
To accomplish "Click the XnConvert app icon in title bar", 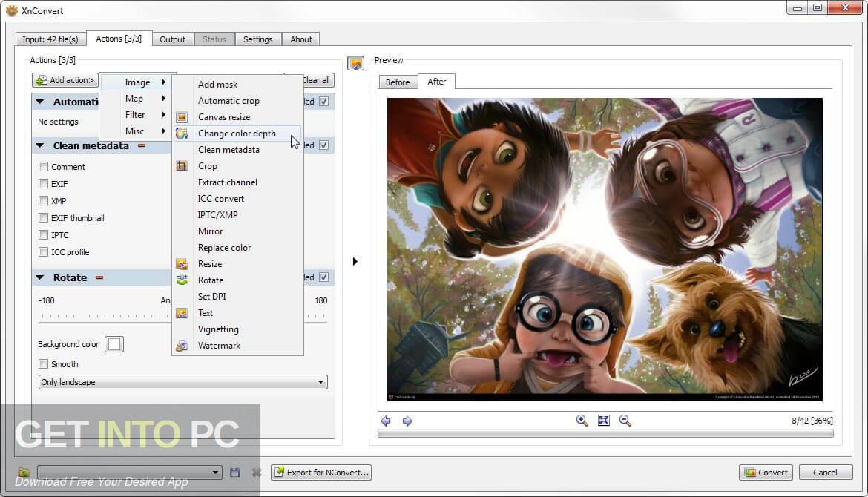I will 11,10.
